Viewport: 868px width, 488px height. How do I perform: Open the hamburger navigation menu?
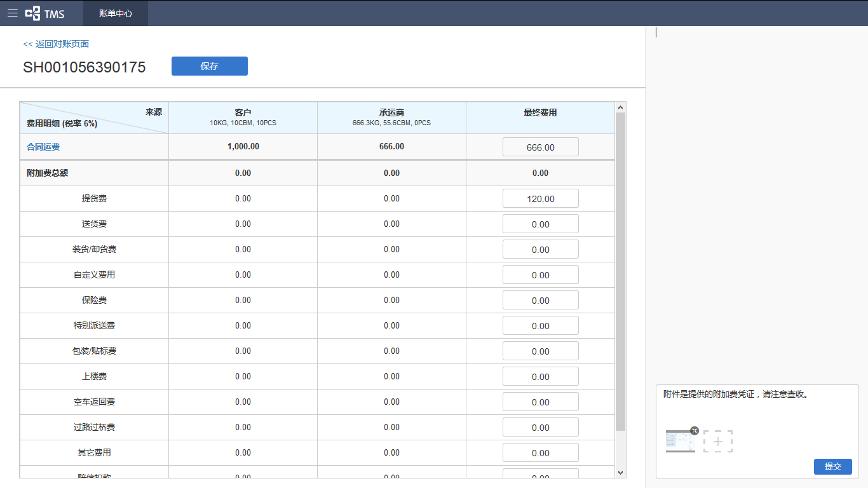tap(13, 13)
